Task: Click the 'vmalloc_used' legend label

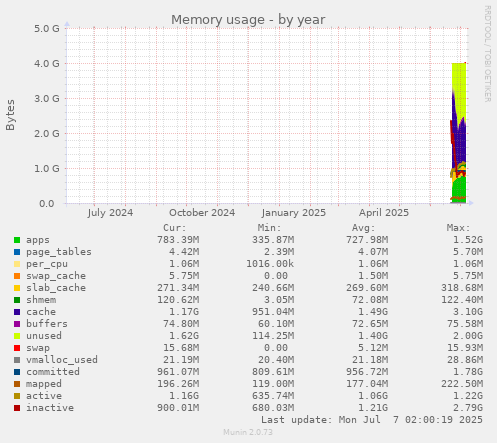Action: (62, 360)
